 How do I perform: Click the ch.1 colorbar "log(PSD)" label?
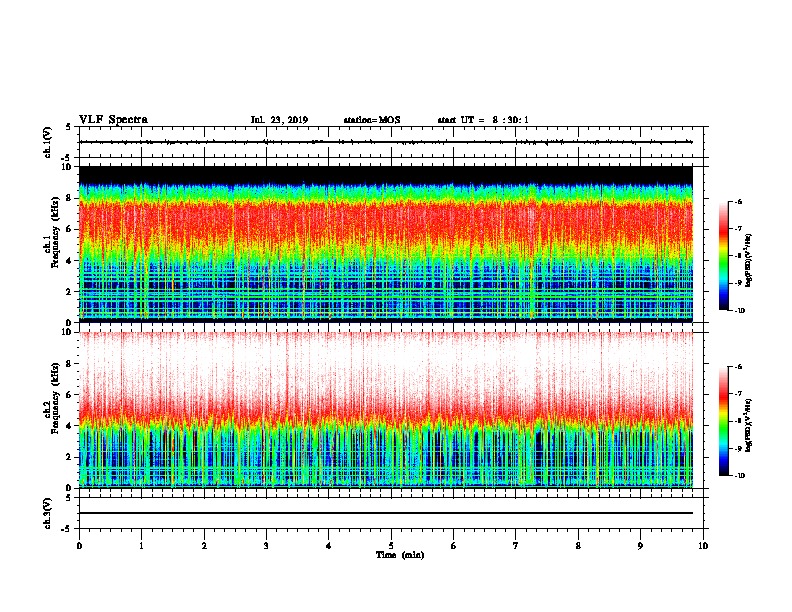pyautogui.click(x=749, y=260)
